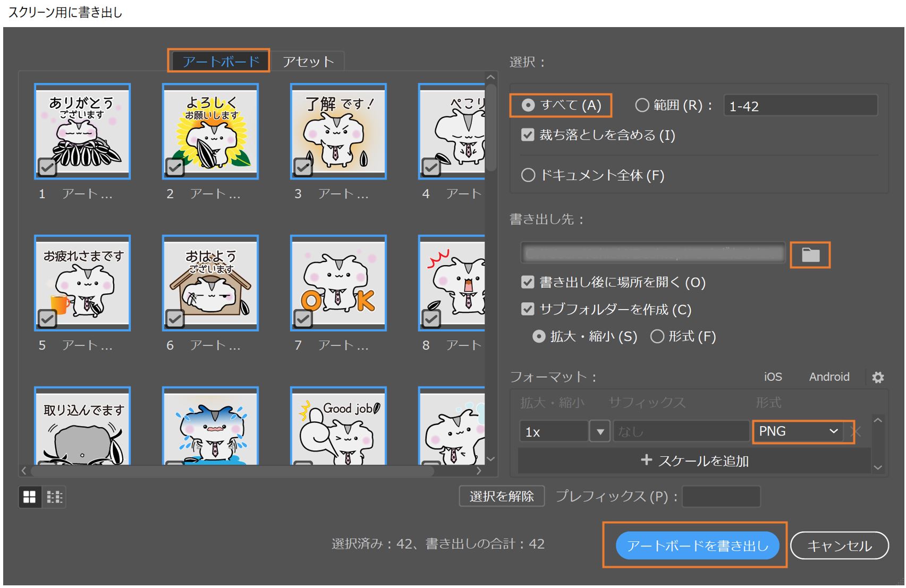Switch to the アセット tab
This screenshot has height=588, width=906.
click(x=308, y=61)
